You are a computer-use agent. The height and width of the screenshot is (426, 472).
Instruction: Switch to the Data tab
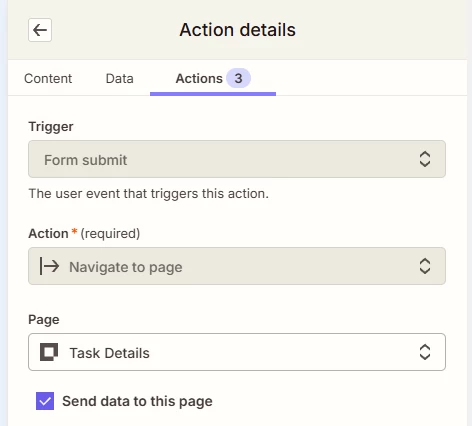coord(120,79)
